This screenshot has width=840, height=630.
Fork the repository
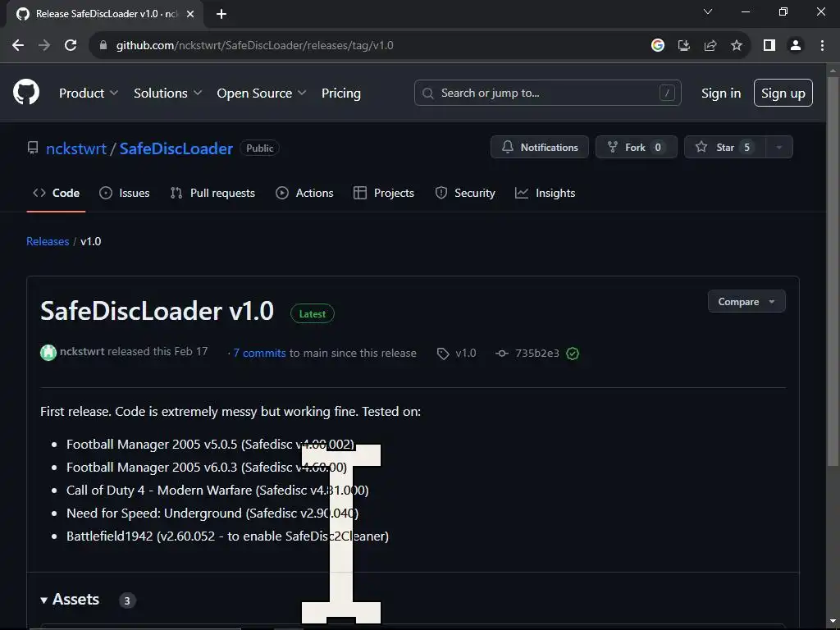pyautogui.click(x=637, y=148)
